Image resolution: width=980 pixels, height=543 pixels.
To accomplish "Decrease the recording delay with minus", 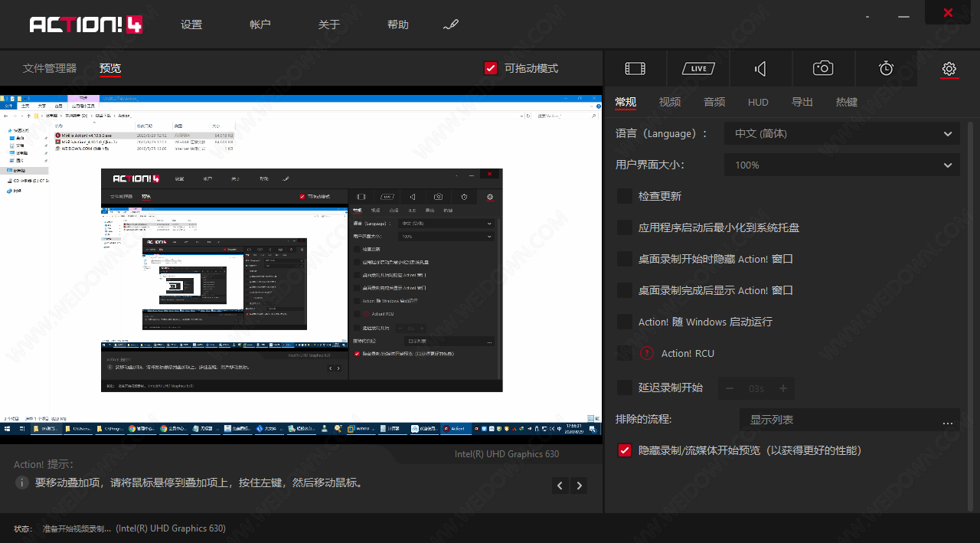I will pos(730,388).
